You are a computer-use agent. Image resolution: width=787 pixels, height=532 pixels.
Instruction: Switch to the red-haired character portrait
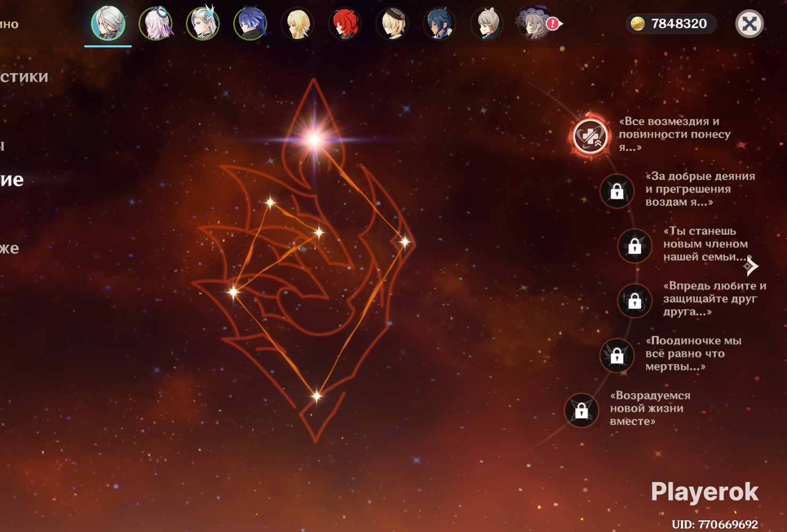(345, 23)
